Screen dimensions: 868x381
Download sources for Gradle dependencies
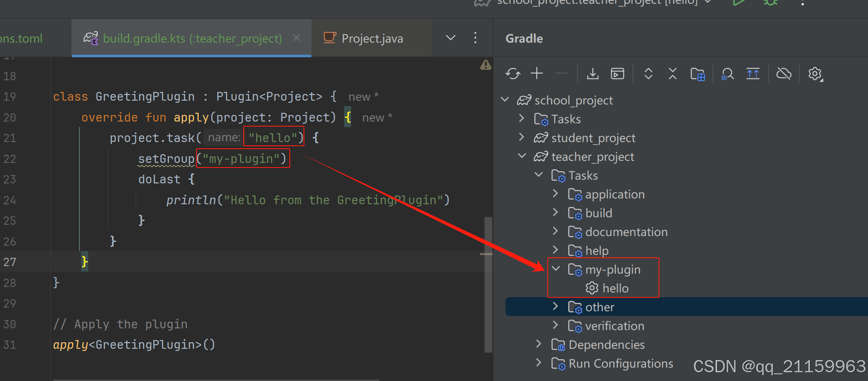592,74
